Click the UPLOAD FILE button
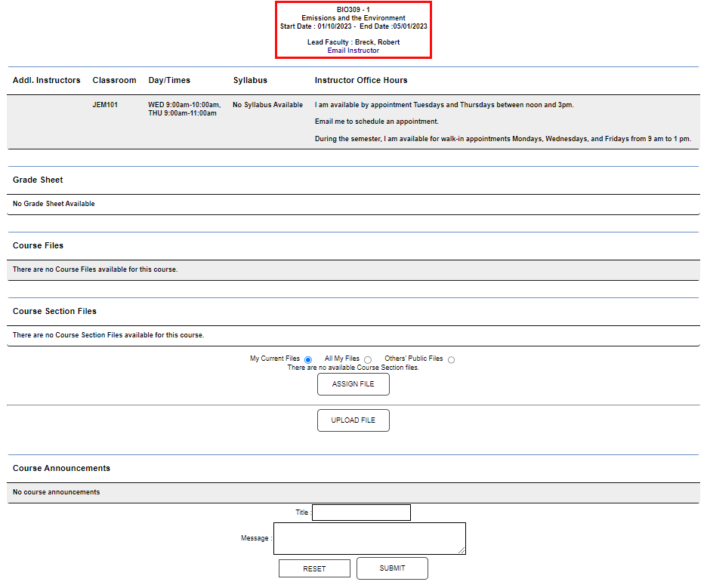Screen dimensions: 707x588 tap(353, 420)
